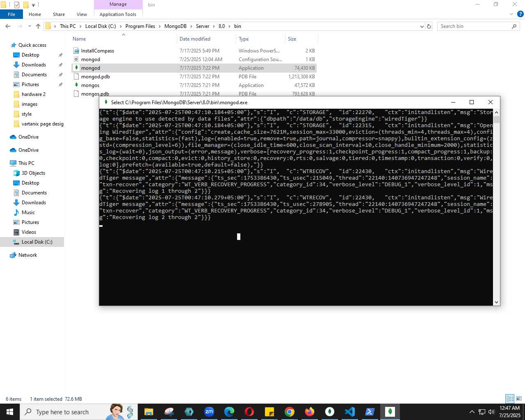Click the mongod console scroll down arrow
This screenshot has height=420, width=525.
[496, 302]
